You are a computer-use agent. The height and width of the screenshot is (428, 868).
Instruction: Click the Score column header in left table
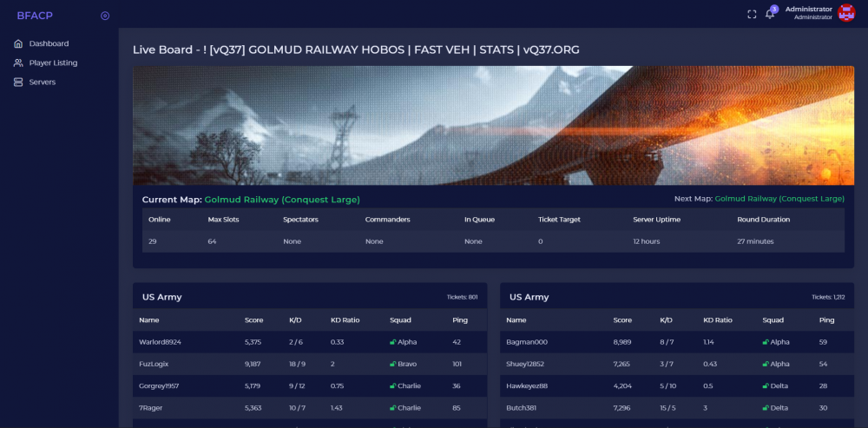tap(254, 319)
